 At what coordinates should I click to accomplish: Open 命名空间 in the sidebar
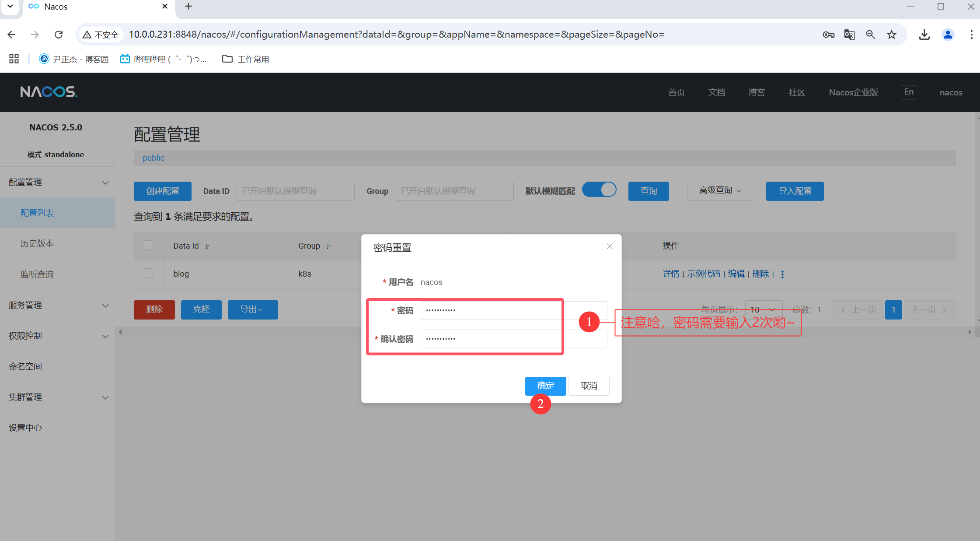(x=25, y=366)
